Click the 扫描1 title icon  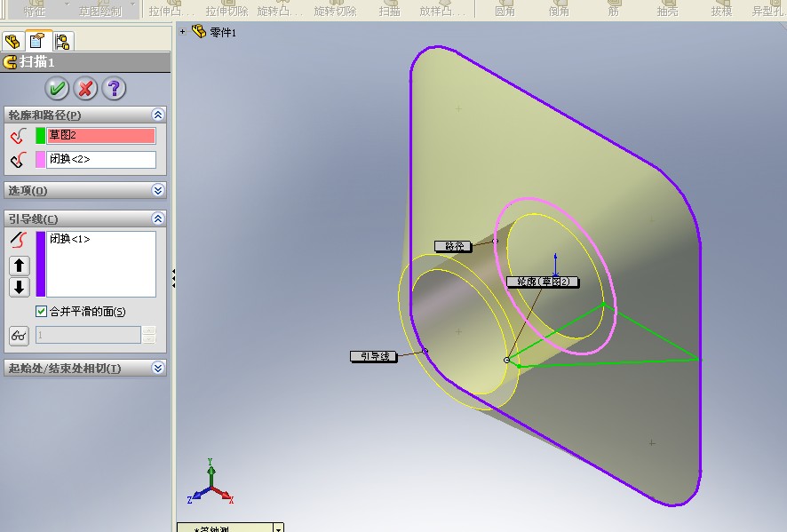(10, 62)
